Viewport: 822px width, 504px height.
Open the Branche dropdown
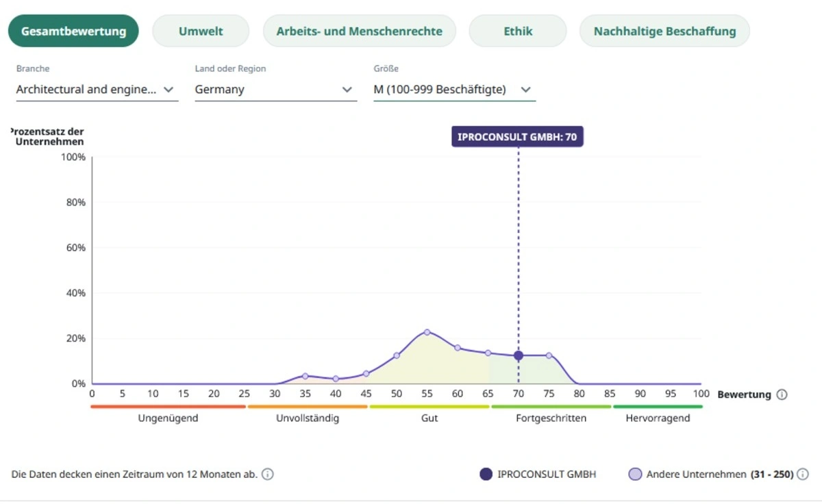point(97,90)
